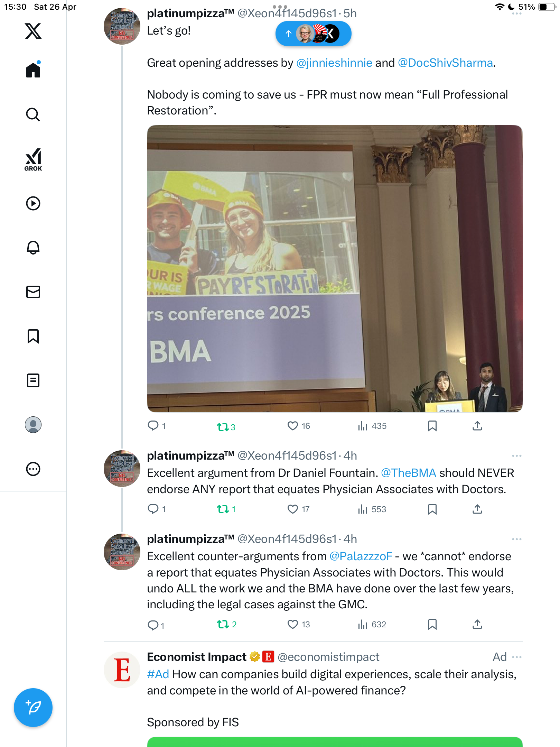560x747 pixels.
Task: View the BMA conference 2025 photo
Action: (x=335, y=268)
